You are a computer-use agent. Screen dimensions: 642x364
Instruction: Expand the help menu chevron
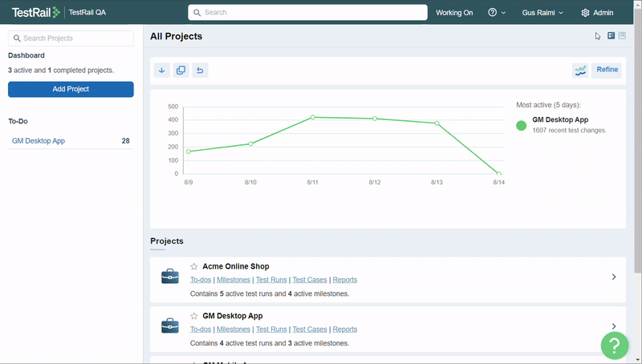pos(503,13)
